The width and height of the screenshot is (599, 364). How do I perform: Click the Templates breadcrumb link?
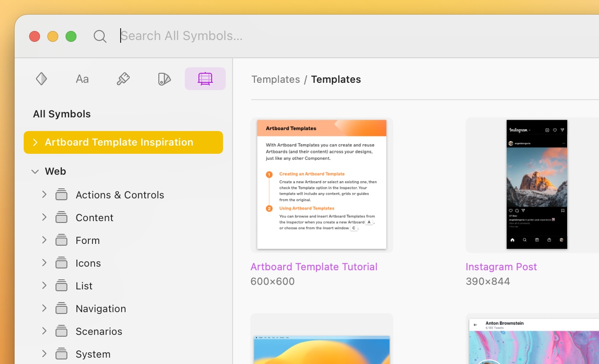(x=275, y=79)
